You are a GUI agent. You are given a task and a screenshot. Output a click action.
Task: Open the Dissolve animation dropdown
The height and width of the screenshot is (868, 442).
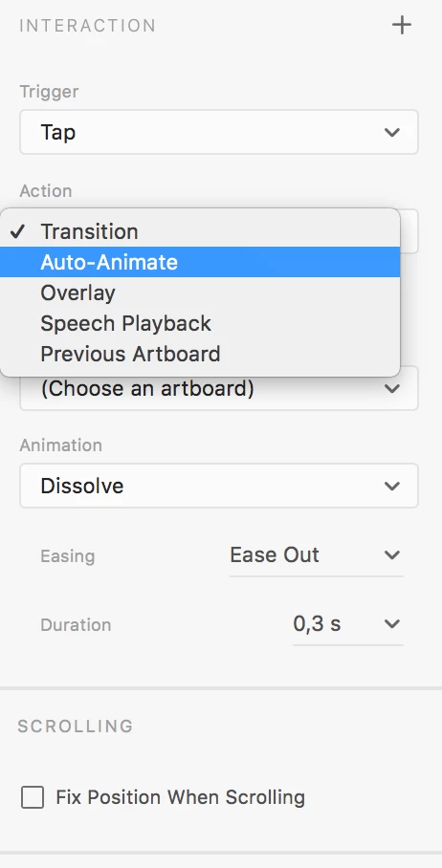coord(219,486)
